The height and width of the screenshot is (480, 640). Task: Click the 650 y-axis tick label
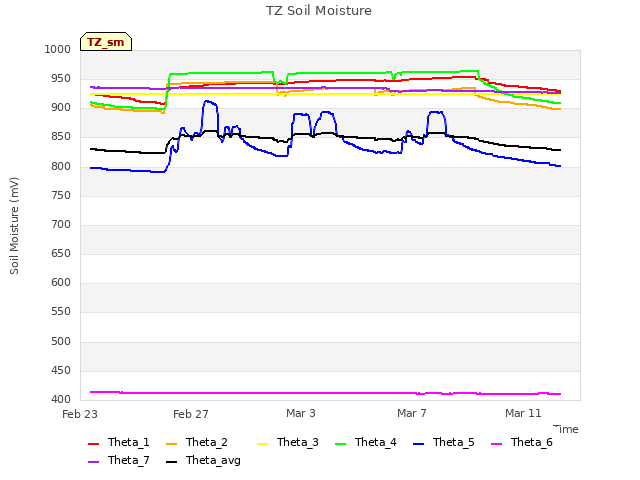pos(61,253)
